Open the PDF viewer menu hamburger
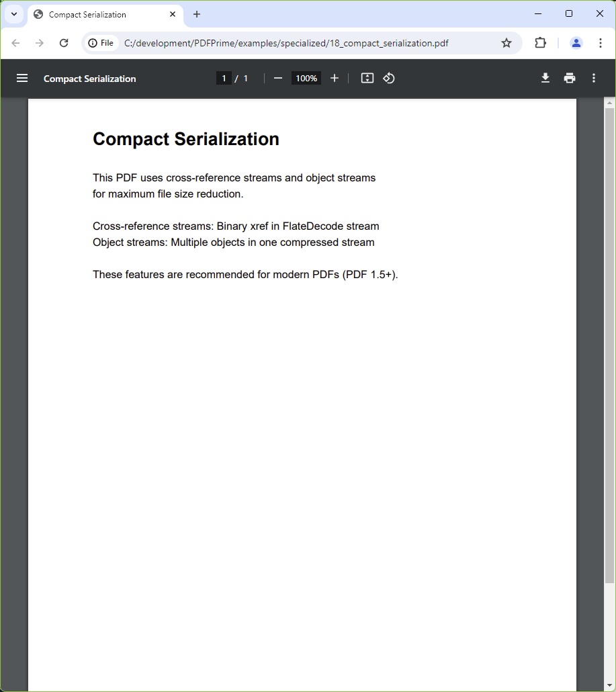Viewport: 616px width, 692px height. pos(22,78)
